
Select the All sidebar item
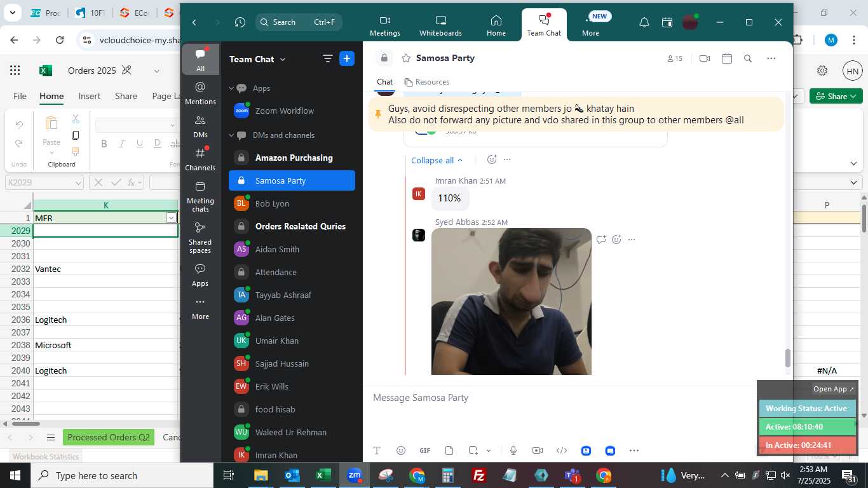coord(200,60)
